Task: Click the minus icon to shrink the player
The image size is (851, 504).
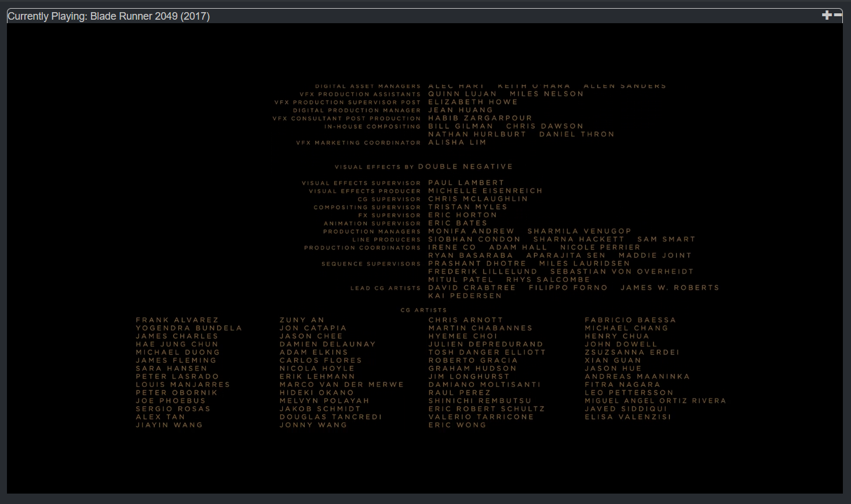Action: (838, 15)
